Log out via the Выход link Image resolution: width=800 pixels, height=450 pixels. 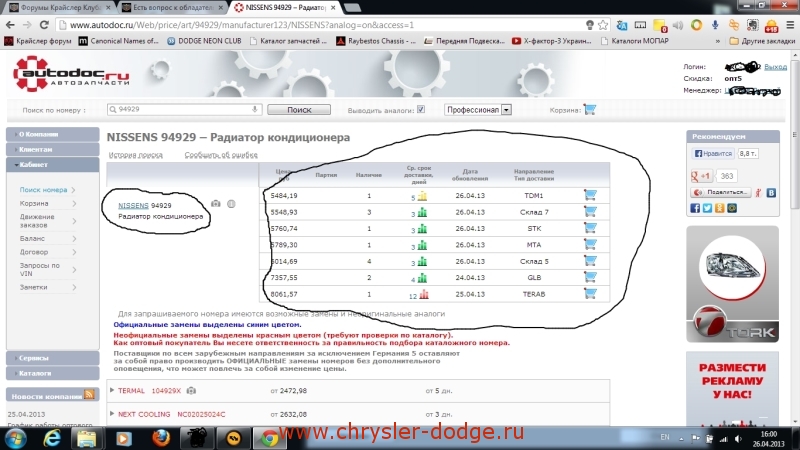[776, 67]
